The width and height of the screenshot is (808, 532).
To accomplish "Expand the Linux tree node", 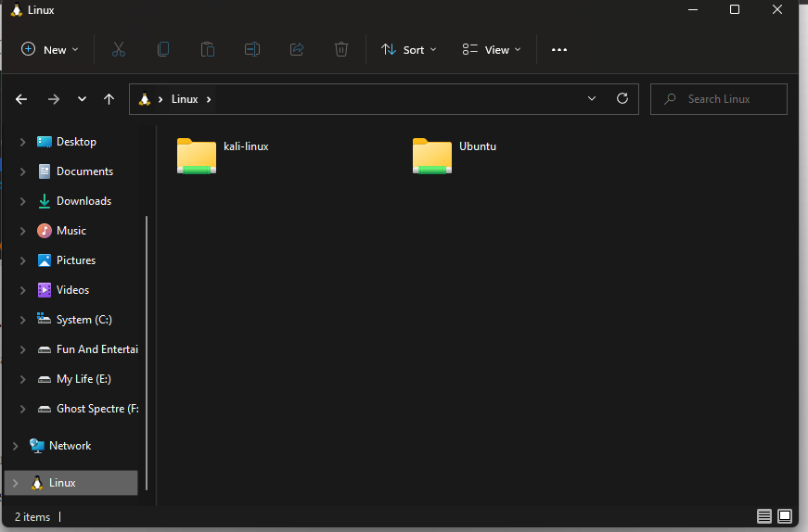I will click(16, 483).
